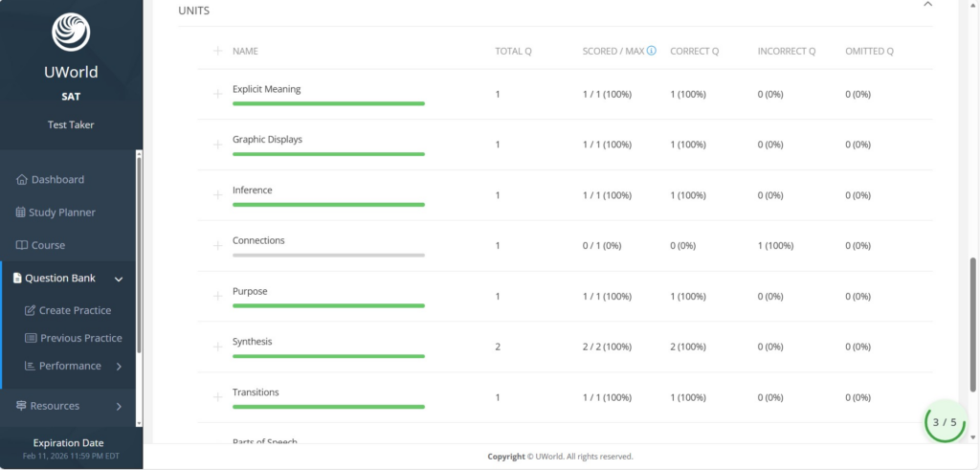The height and width of the screenshot is (470, 980).
Task: Click the sidebar vertical scrollbar
Action: coord(139,255)
